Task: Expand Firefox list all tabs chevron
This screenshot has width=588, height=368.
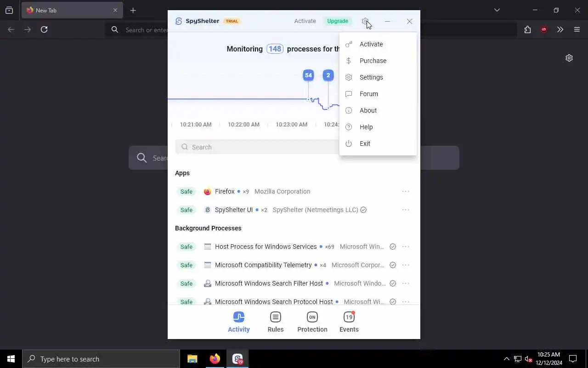Action: point(497,10)
